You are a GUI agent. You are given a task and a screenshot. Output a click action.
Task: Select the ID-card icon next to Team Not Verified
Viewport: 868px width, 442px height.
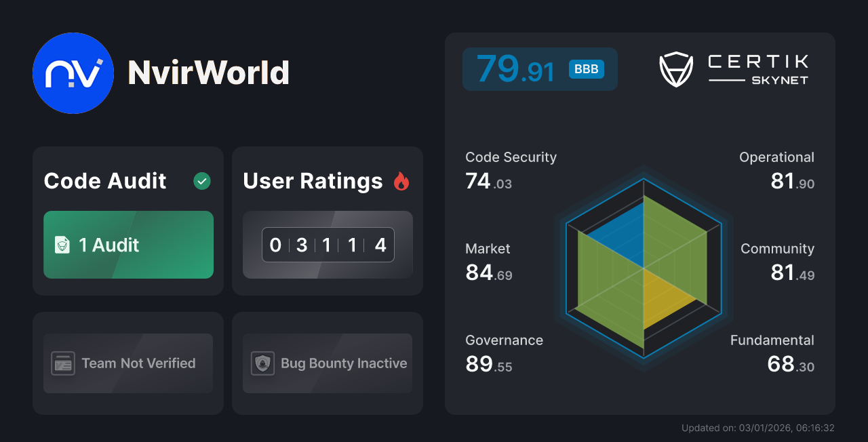[x=62, y=363]
